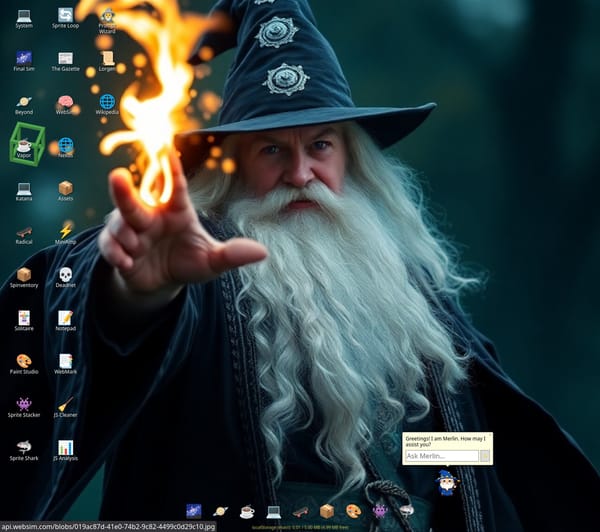Open the WebMark desktop icon
Image resolution: width=600 pixels, height=532 pixels.
[x=65, y=365]
